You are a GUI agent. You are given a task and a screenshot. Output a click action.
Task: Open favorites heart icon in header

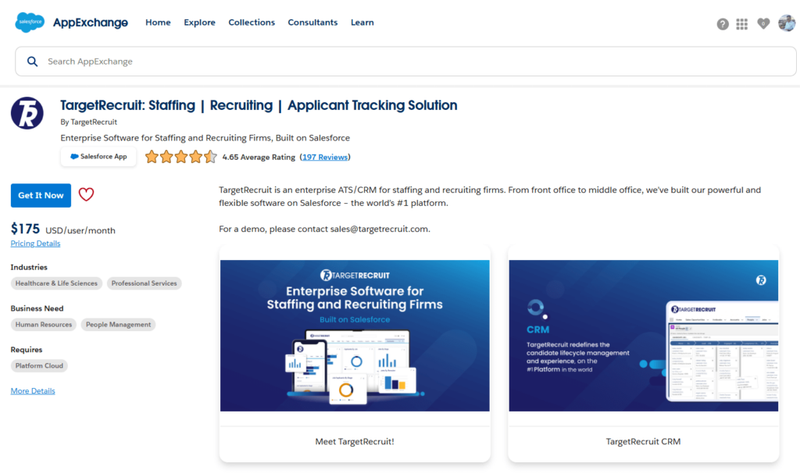pyautogui.click(x=763, y=23)
